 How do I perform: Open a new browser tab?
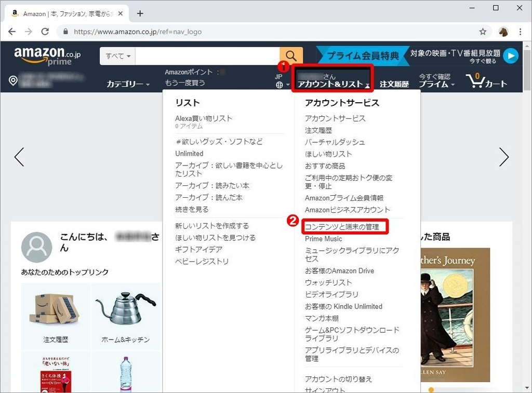point(140,13)
